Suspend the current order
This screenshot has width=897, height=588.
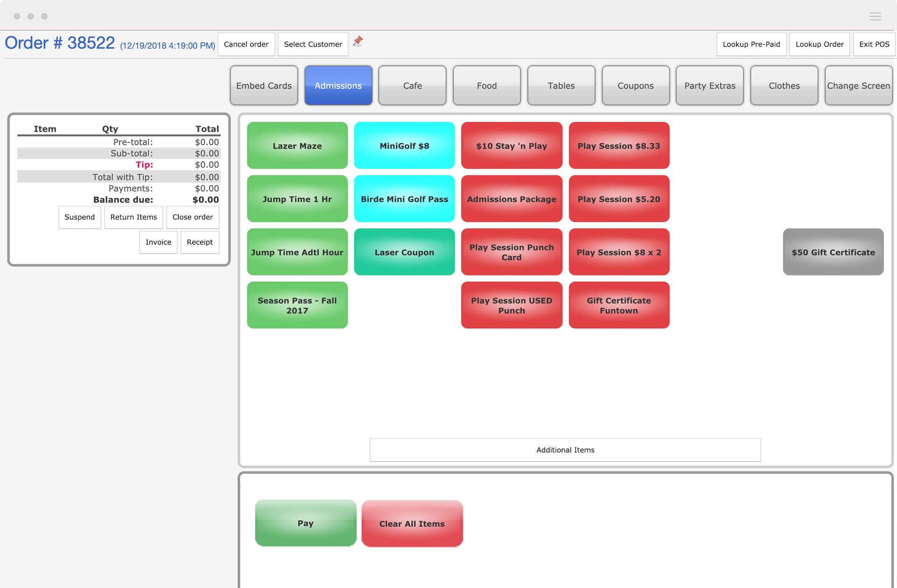[79, 217]
